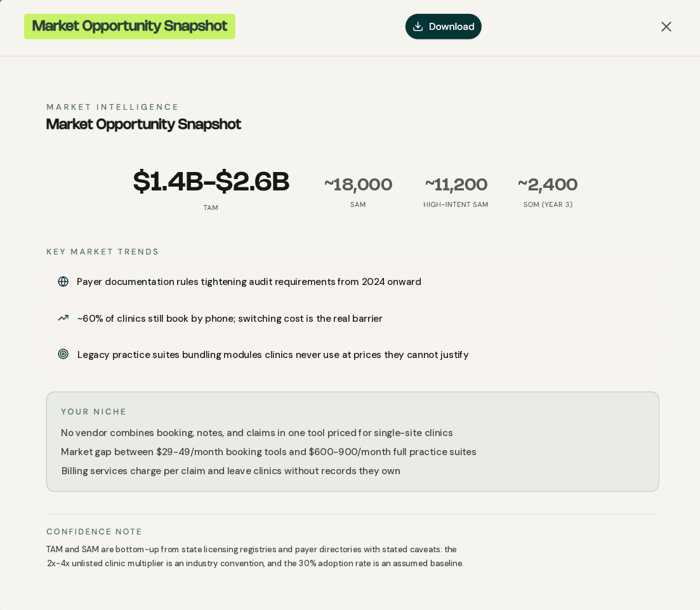The height and width of the screenshot is (610, 700).
Task: Click the Market Intelligence label
Action: pos(112,107)
